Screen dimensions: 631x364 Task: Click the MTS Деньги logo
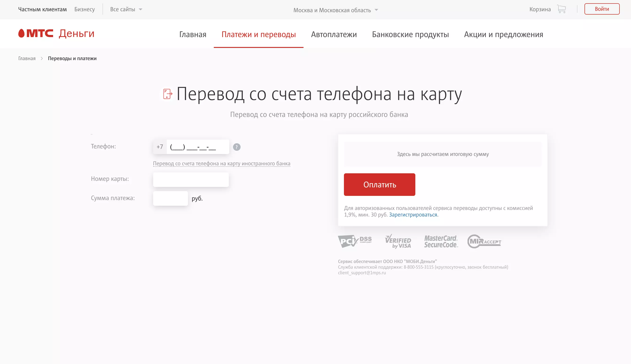point(56,33)
